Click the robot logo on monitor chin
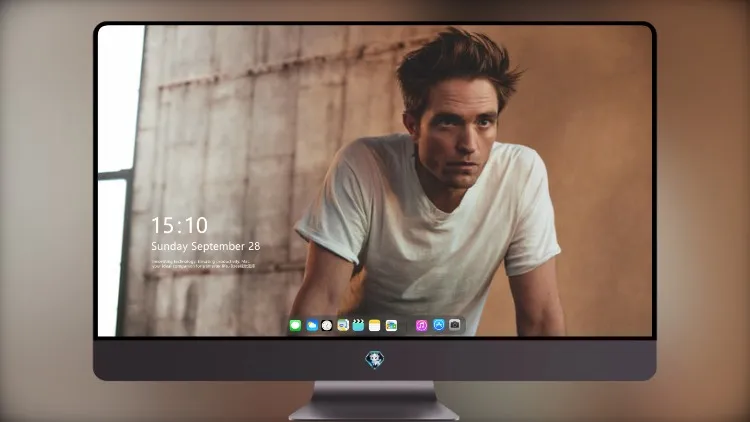This screenshot has height=422, width=750. [375, 359]
